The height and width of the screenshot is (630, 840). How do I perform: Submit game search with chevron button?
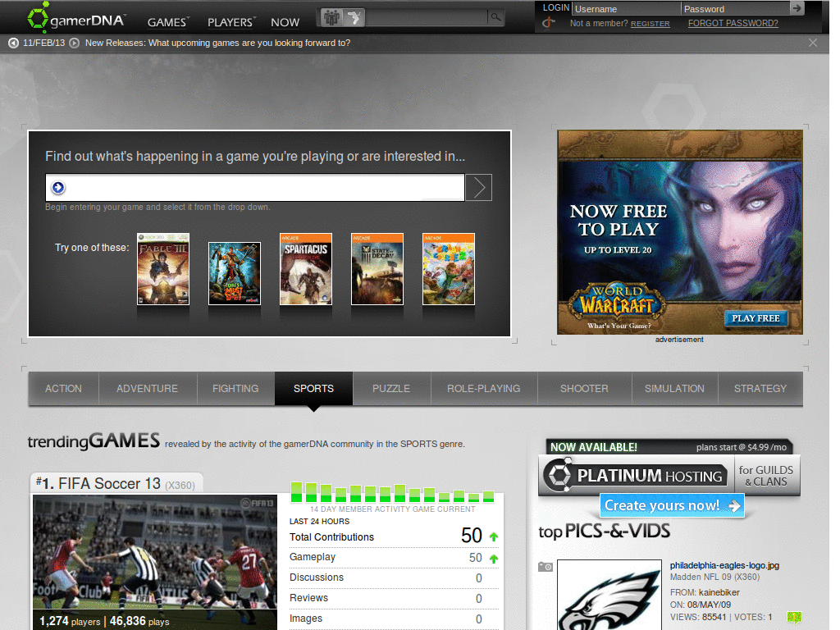pos(479,188)
